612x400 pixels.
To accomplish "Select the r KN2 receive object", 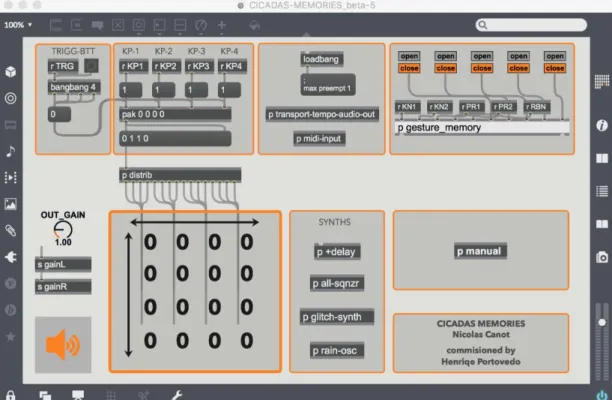I will 440,107.
